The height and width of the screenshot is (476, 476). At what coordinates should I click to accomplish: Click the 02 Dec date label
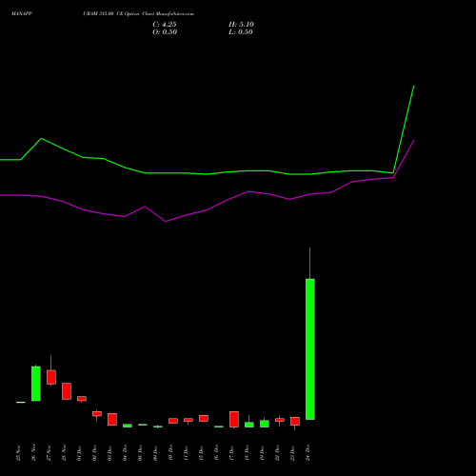(x=94, y=453)
